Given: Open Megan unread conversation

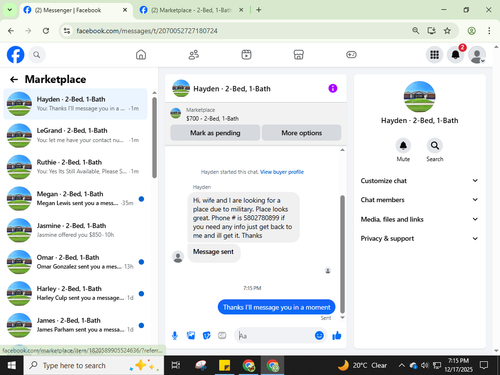Looking at the screenshot, I should pyautogui.click(x=75, y=198).
